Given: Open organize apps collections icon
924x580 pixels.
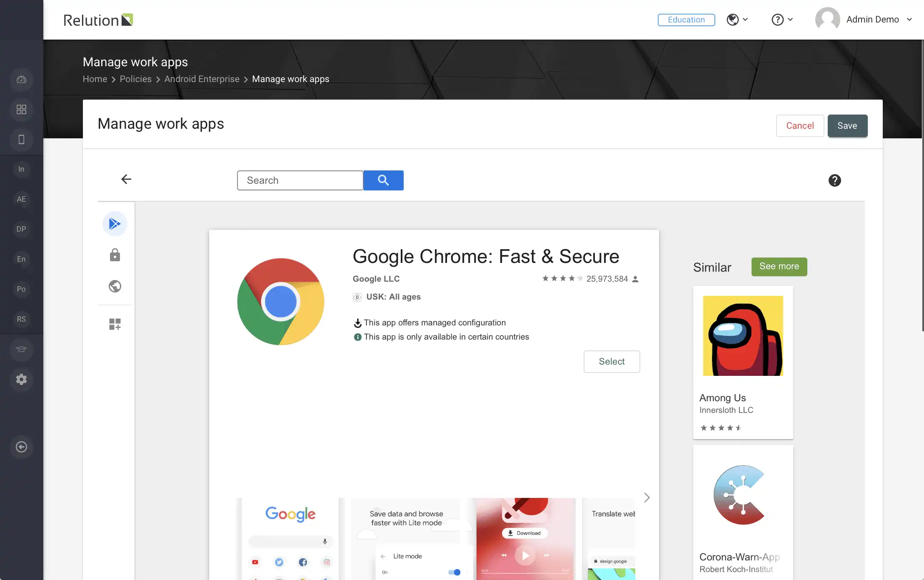Looking at the screenshot, I should pyautogui.click(x=115, y=324).
